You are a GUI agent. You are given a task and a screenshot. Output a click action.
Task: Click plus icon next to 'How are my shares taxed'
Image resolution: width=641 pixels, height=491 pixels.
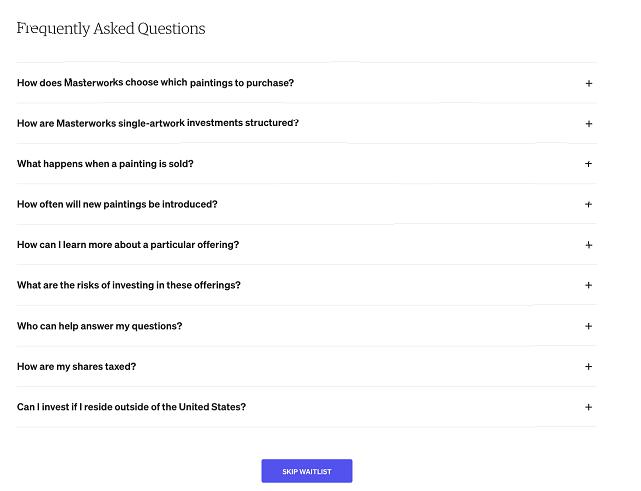[x=589, y=367]
